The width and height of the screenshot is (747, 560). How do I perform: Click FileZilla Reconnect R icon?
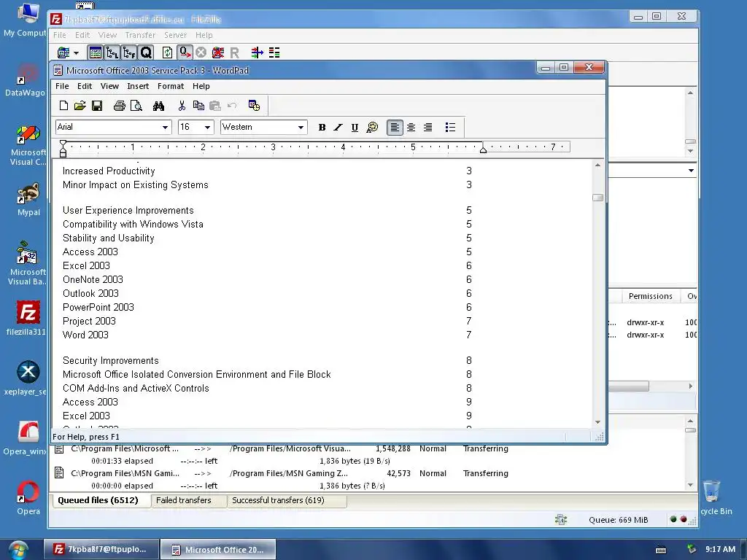(234, 52)
